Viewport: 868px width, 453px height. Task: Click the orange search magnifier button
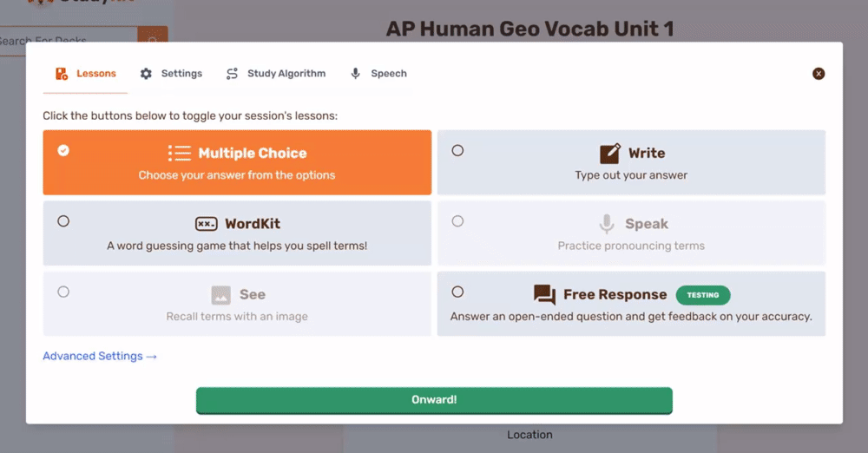[153, 41]
